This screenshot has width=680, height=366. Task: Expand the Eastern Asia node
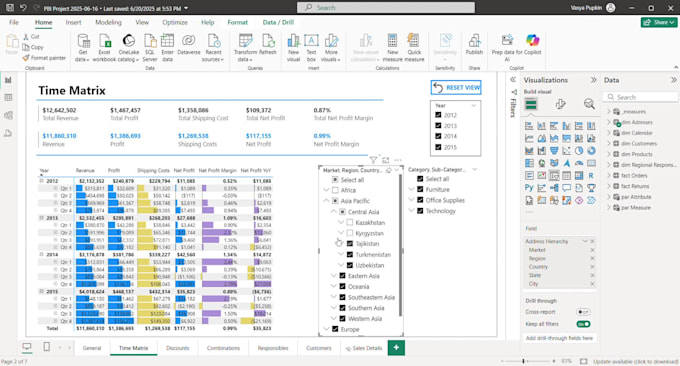[x=333, y=276]
